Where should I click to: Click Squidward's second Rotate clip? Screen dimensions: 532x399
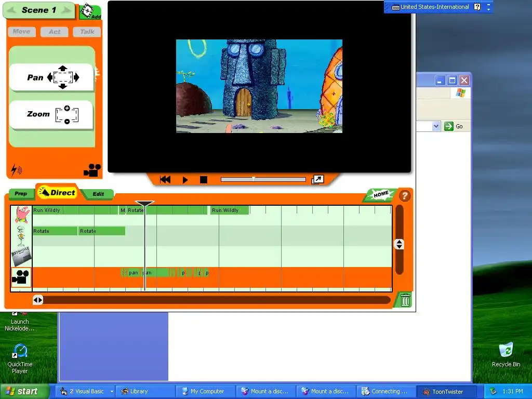pos(102,231)
